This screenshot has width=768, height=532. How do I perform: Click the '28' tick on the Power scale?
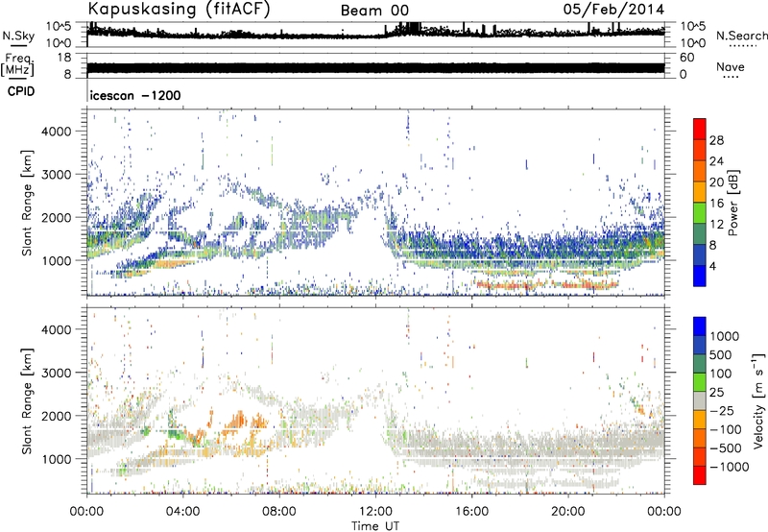click(x=716, y=140)
